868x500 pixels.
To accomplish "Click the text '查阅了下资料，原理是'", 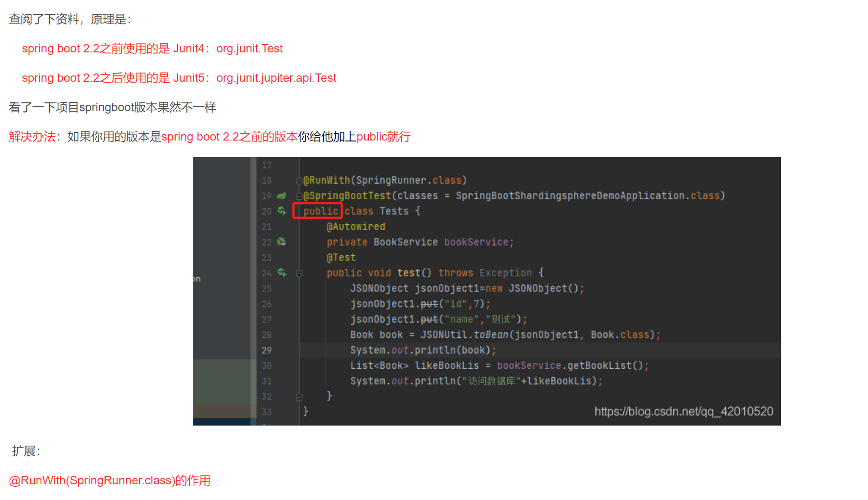I will pos(68,19).
